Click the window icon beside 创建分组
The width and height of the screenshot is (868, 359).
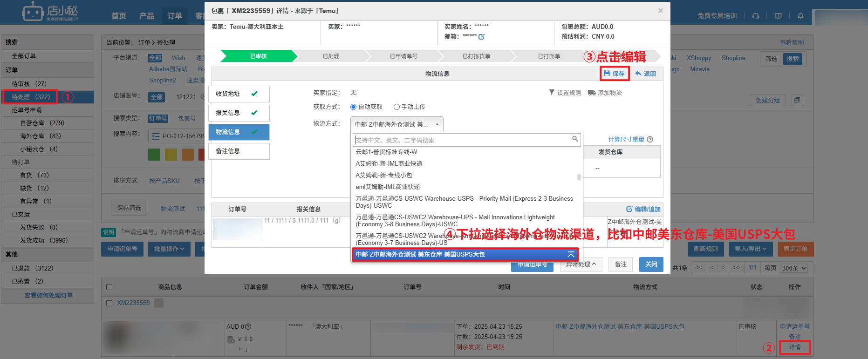tap(797, 100)
